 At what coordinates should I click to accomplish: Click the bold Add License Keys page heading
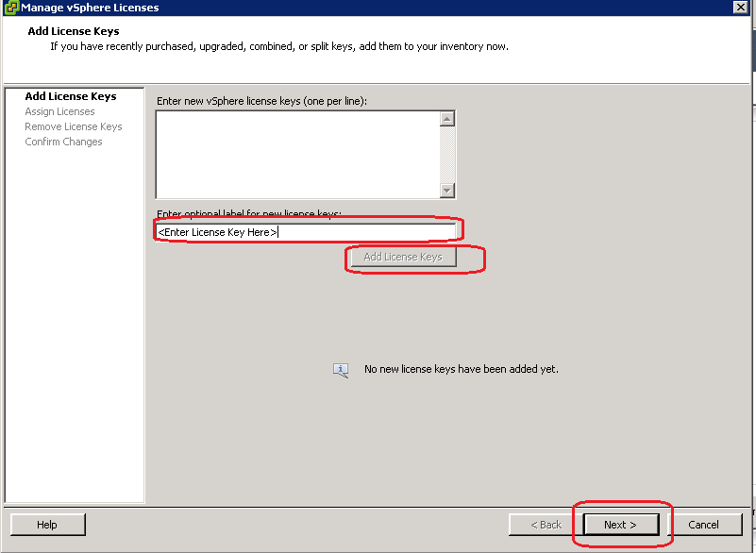(x=74, y=31)
